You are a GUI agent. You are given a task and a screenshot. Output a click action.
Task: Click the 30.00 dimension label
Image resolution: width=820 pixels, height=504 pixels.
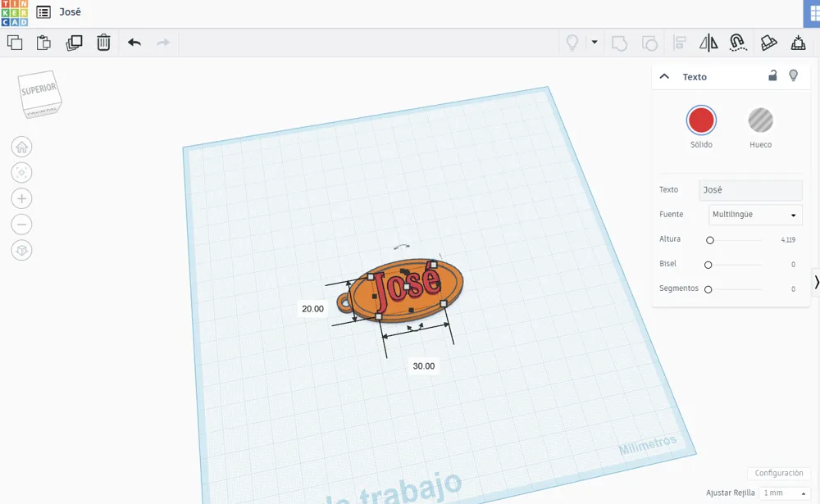424,366
